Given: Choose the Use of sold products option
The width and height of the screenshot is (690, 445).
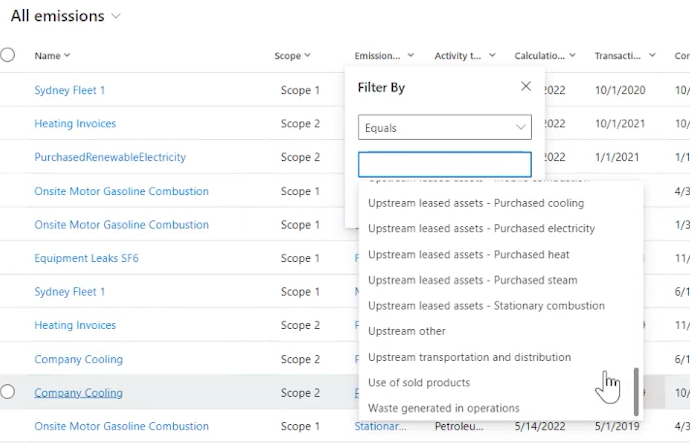Looking at the screenshot, I should click(419, 382).
